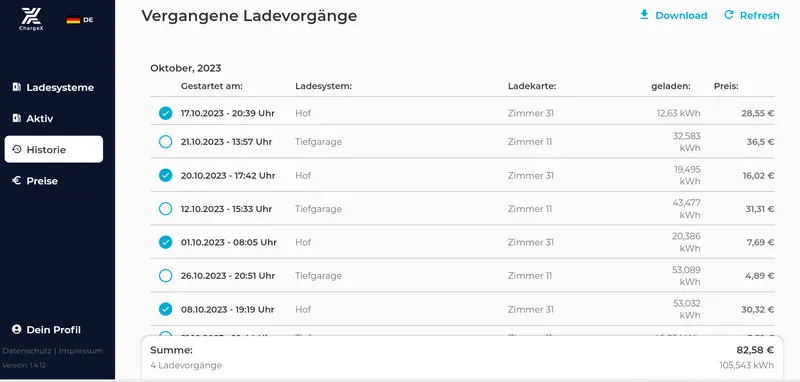
Task: Uncheck the 20.10.2023 - 17:42 Uhr entry
Action: [x=165, y=175]
